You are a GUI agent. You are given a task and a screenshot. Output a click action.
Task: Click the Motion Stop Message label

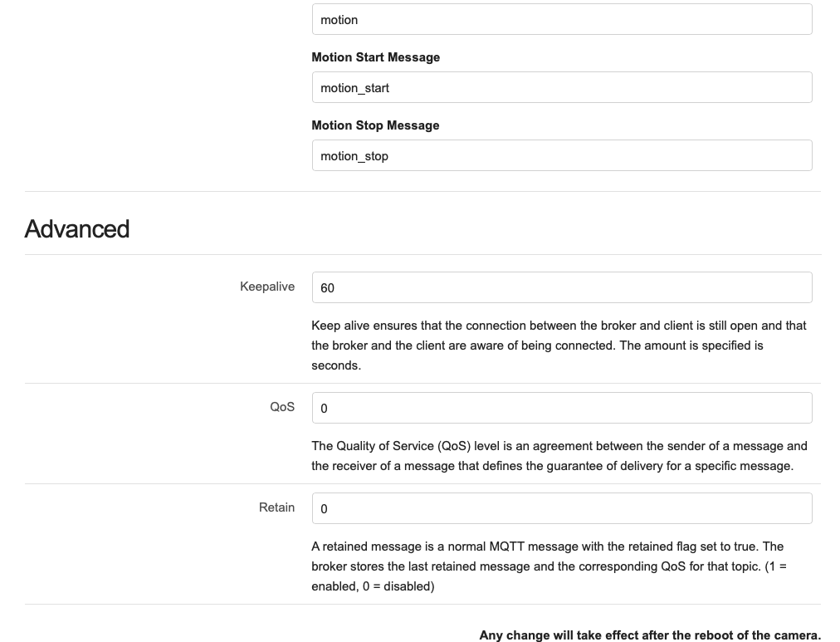(x=375, y=125)
